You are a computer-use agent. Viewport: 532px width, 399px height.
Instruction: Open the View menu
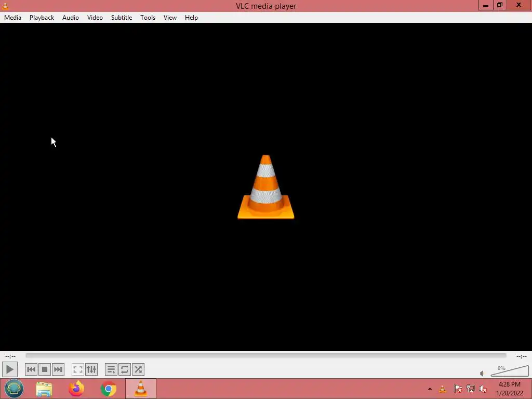pyautogui.click(x=170, y=18)
